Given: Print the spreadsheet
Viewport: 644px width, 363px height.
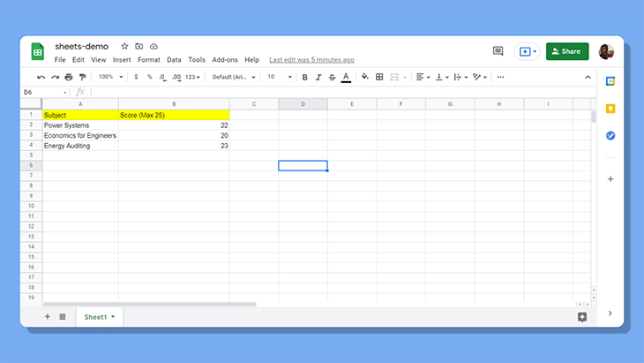Looking at the screenshot, I should [x=69, y=77].
